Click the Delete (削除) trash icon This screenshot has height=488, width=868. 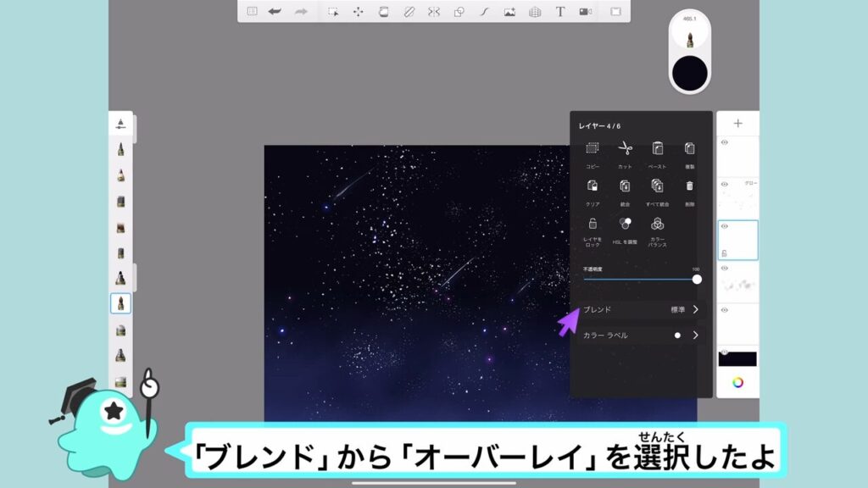point(689,186)
